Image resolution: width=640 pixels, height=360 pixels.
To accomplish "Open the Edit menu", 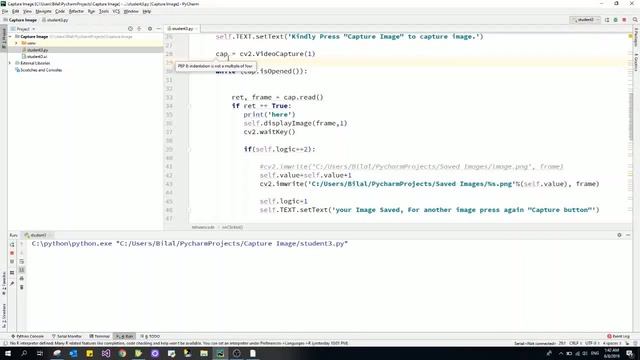I will coord(16,11).
